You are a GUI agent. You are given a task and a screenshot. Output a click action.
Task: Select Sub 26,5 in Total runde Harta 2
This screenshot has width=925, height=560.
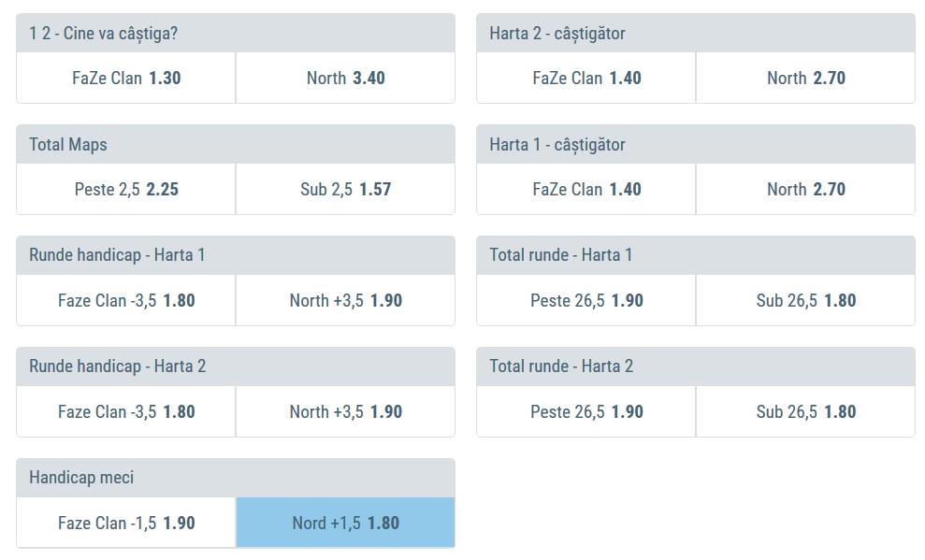point(805,412)
